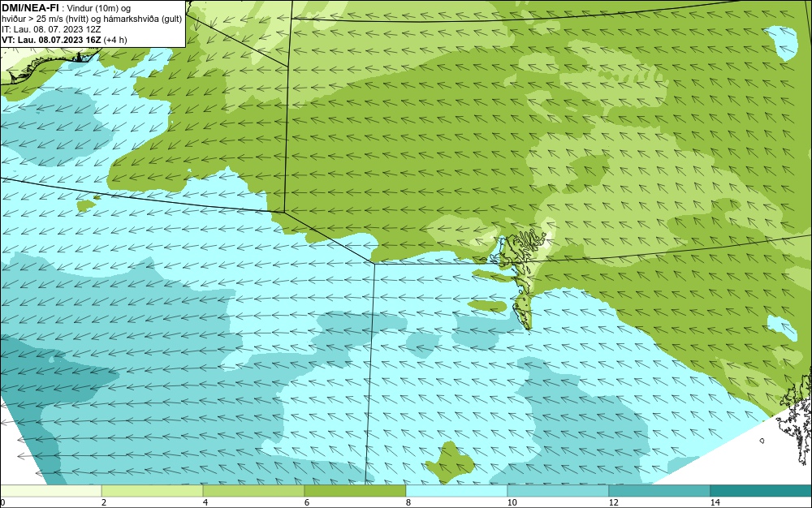The image size is (812, 508).
Task: Click the legend tick label '8'
Action: (x=408, y=502)
